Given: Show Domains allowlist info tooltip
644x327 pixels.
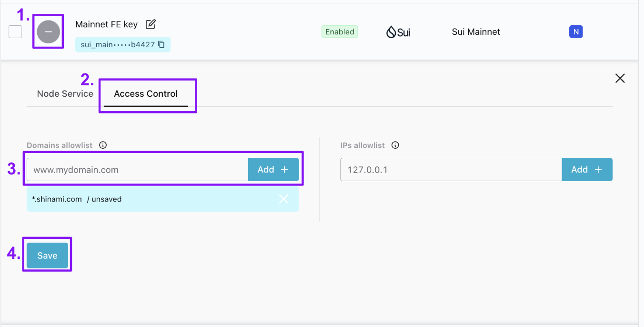Looking at the screenshot, I should coord(102,145).
